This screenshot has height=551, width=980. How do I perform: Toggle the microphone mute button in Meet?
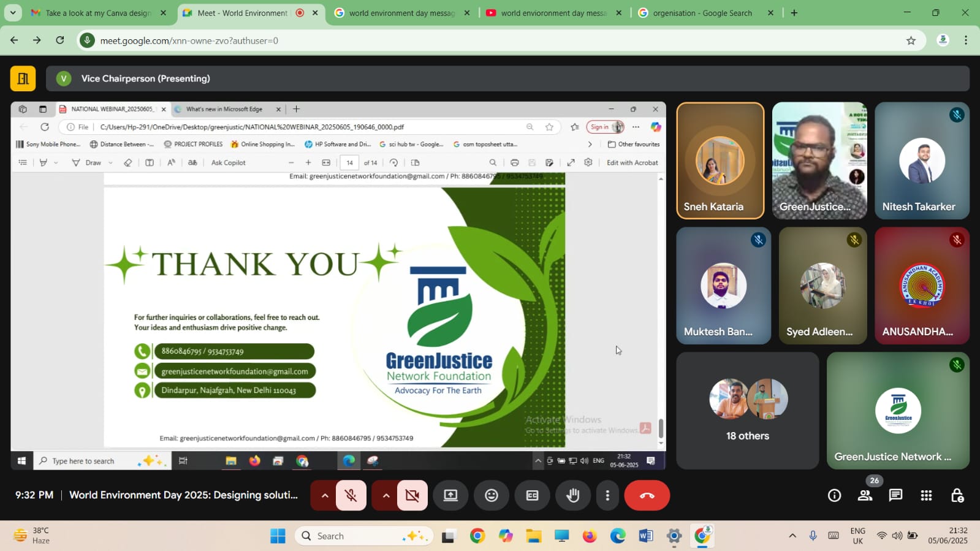pyautogui.click(x=351, y=495)
